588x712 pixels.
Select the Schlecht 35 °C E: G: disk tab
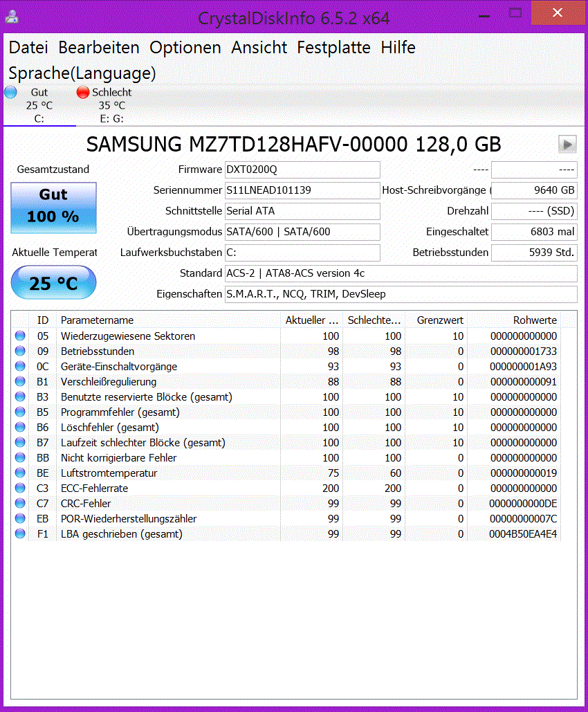111,105
